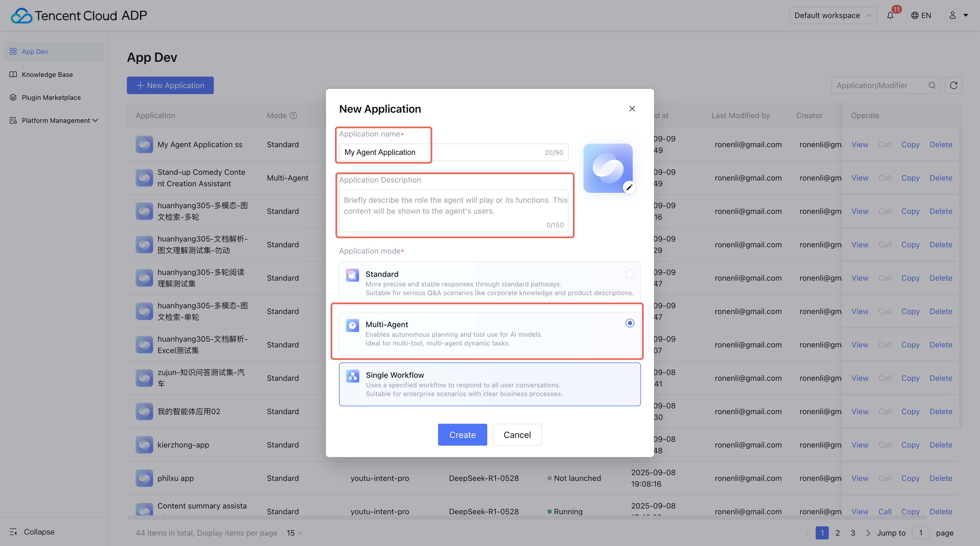Open Knowledge Base in the sidebar

pyautogui.click(x=47, y=75)
